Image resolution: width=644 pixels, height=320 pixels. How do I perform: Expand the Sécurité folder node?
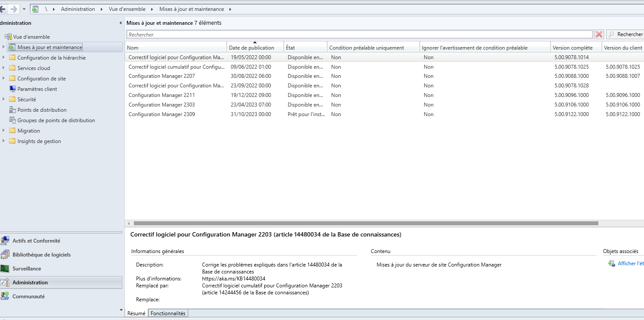click(x=3, y=100)
